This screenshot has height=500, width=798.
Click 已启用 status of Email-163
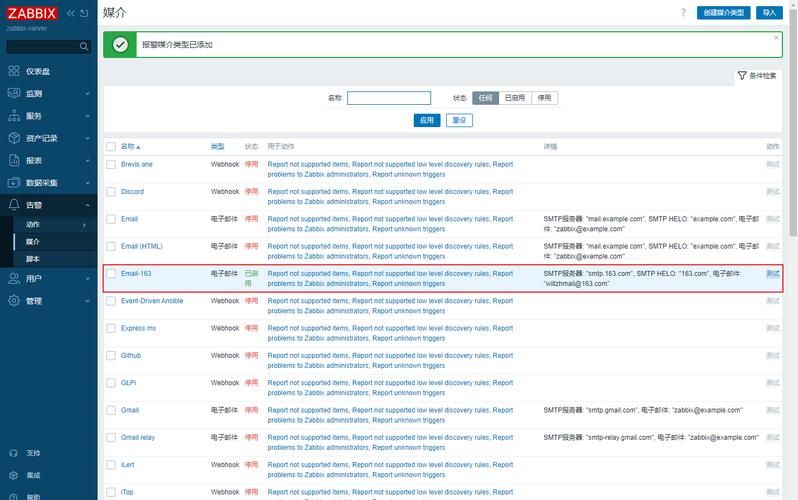tap(251, 279)
